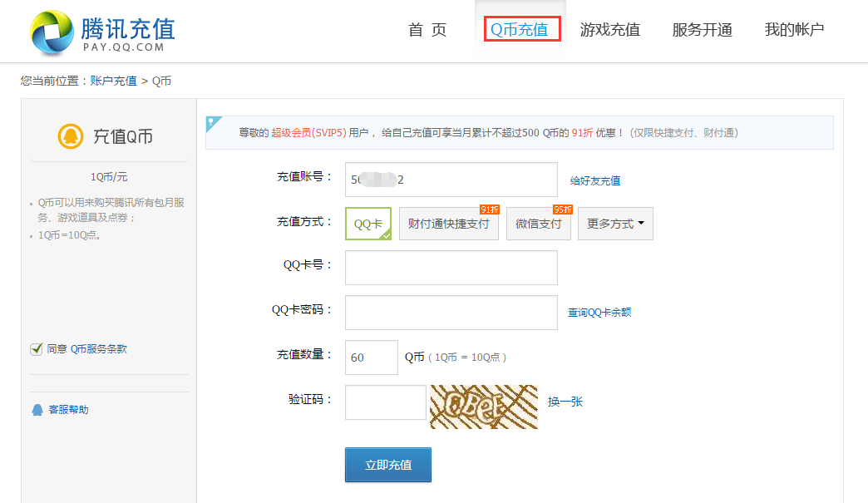Select the QQ卡 payment method
Image resolution: width=868 pixels, height=503 pixels.
pos(368,224)
